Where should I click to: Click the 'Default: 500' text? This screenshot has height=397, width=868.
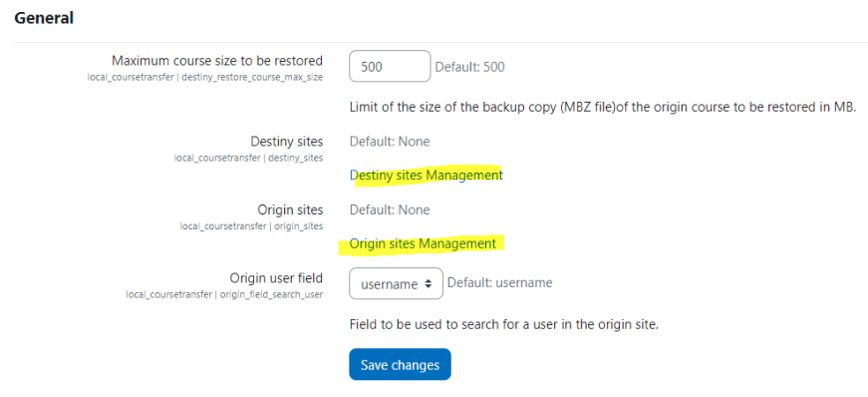(470, 68)
